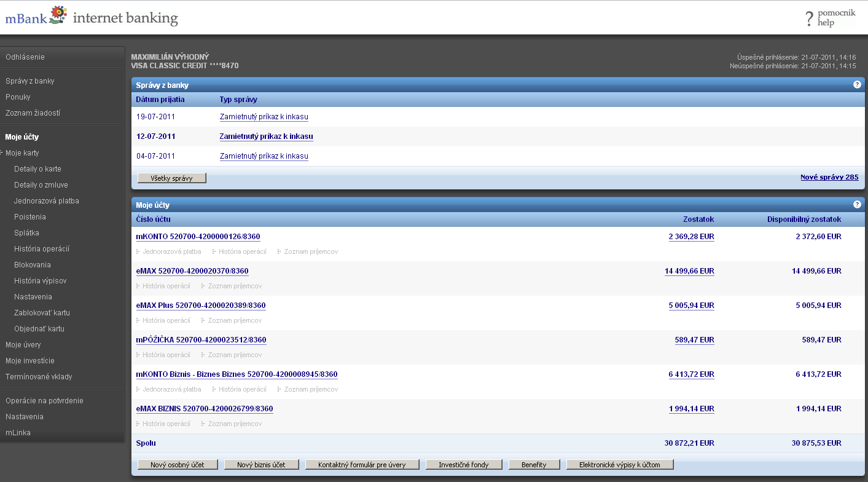This screenshot has width=868, height=482.
Task: Open mKONTO 520700-4200000126/8360 account
Action: coord(199,237)
